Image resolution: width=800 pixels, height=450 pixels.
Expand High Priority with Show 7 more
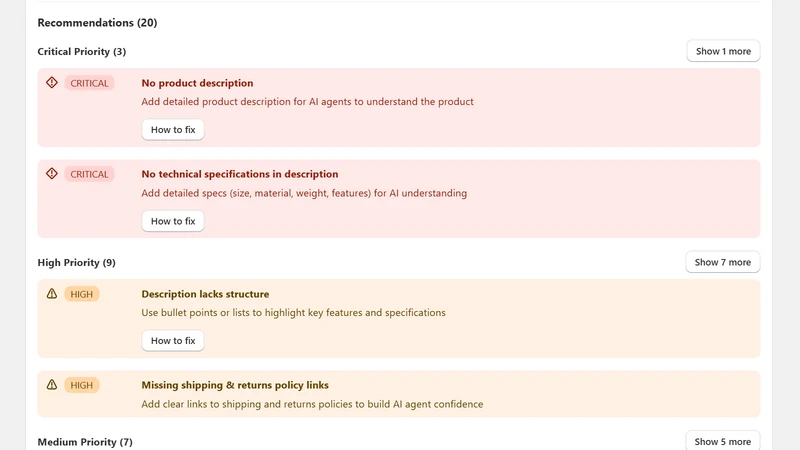click(722, 262)
